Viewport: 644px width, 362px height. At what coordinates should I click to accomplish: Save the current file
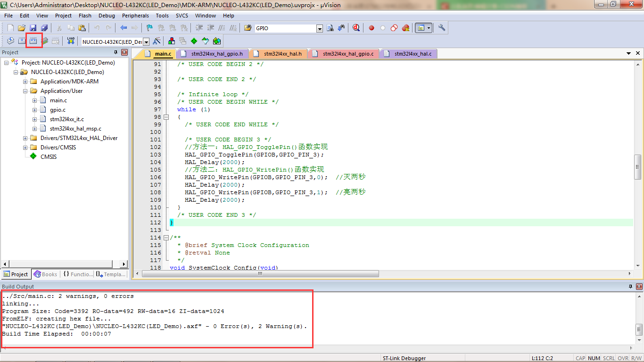[33, 28]
